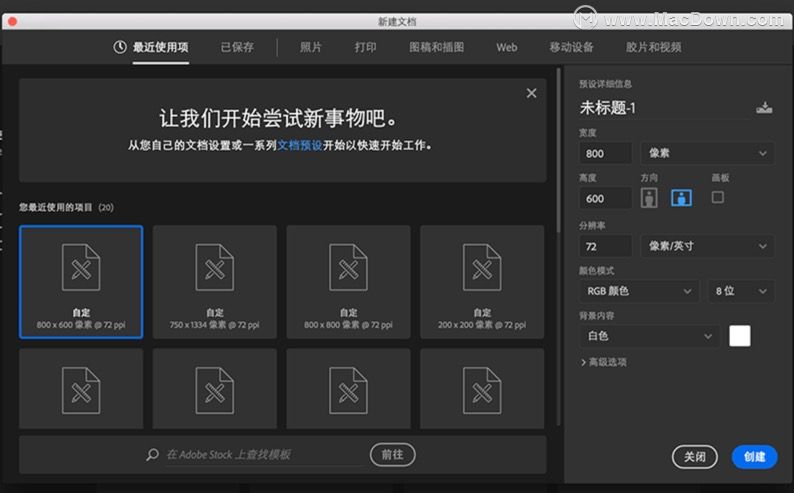Open the resolution unit 像素/英寸 dropdown
The width and height of the screenshot is (794, 493).
pos(707,246)
